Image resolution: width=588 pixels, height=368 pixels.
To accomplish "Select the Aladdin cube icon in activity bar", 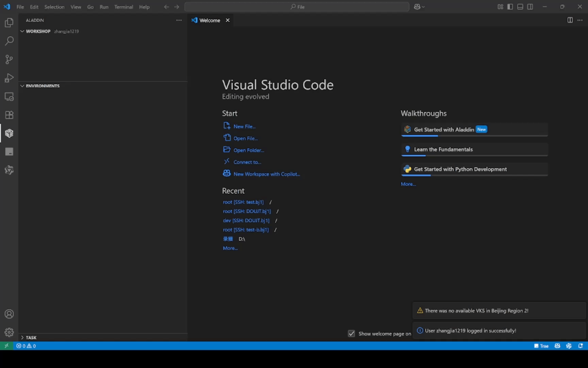I will tap(9, 133).
